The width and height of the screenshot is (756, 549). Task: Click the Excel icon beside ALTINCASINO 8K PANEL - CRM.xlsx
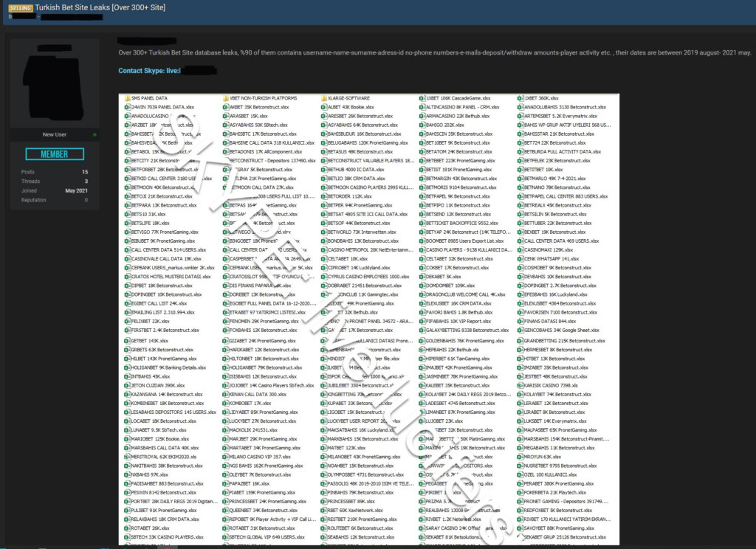(x=422, y=107)
